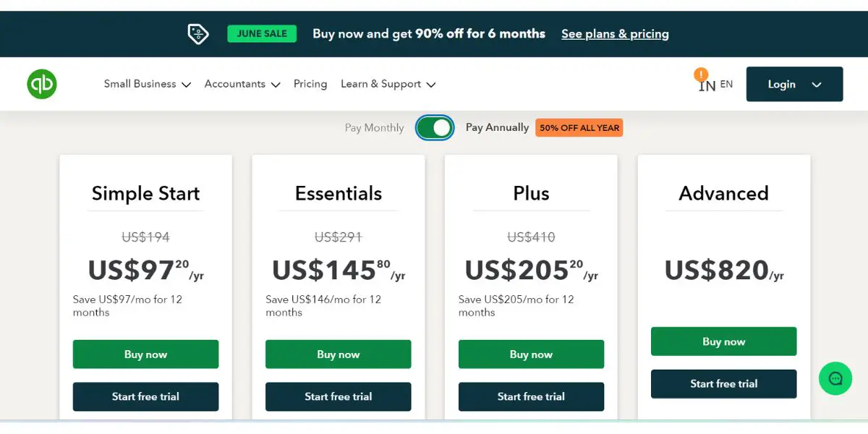Image resolution: width=868 pixels, height=434 pixels.
Task: Start free trial for Essentials plan
Action: point(339,396)
